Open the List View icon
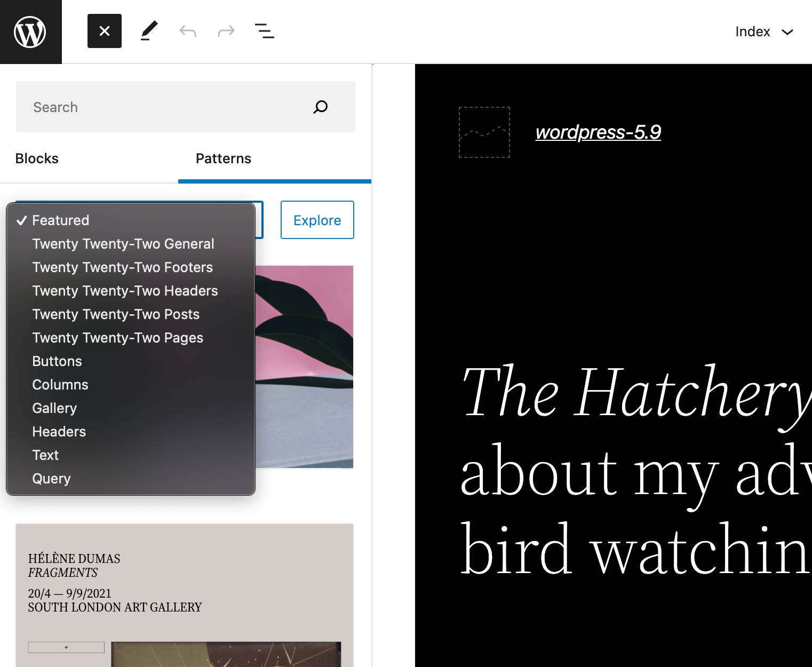The height and width of the screenshot is (667, 812). pyautogui.click(x=265, y=31)
